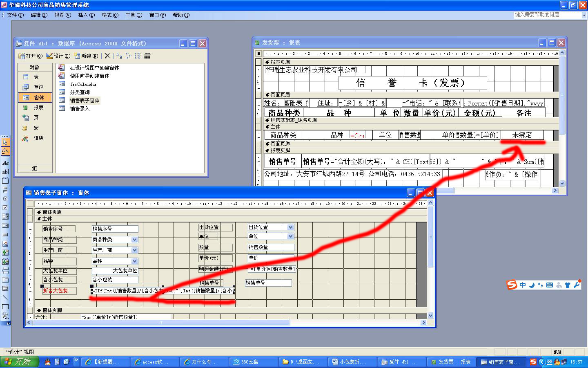Select the Option Button radio tool
This screenshot has width=588, height=368.
point(5,199)
